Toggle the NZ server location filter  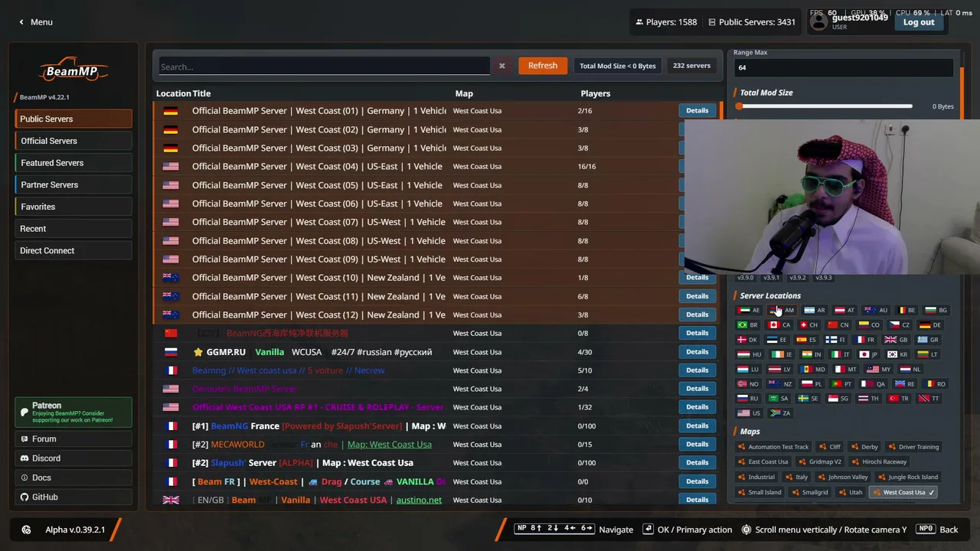tap(781, 384)
